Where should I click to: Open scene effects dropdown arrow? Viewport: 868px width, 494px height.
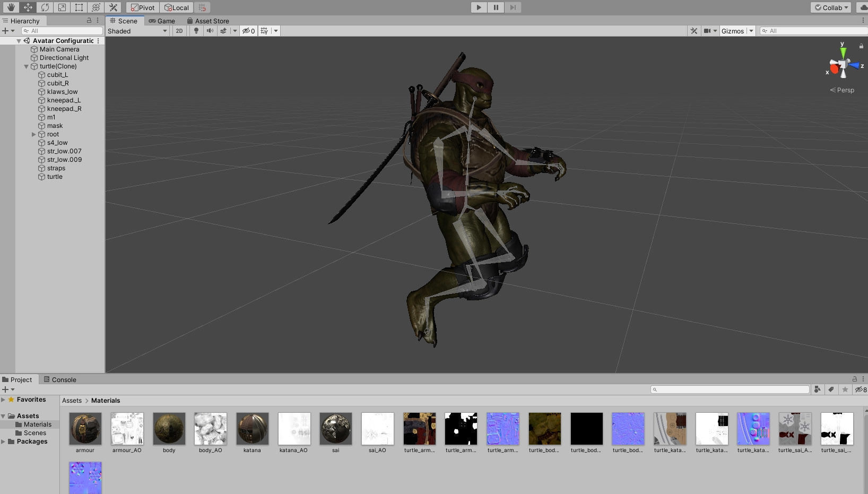[235, 31]
